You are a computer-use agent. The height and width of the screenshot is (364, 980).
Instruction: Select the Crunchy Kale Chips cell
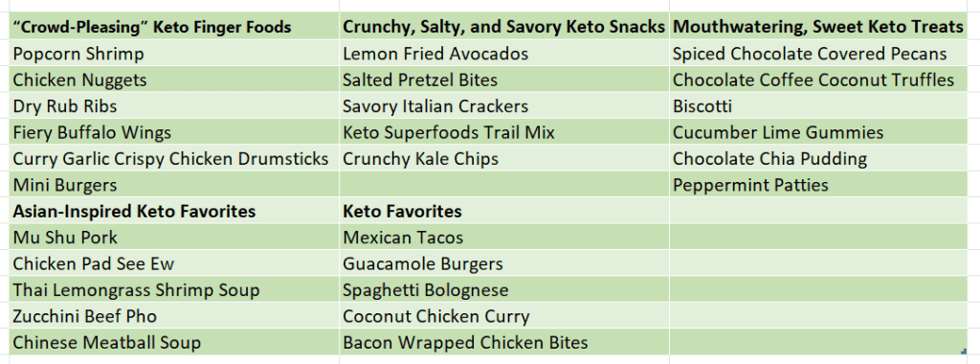tap(504, 159)
